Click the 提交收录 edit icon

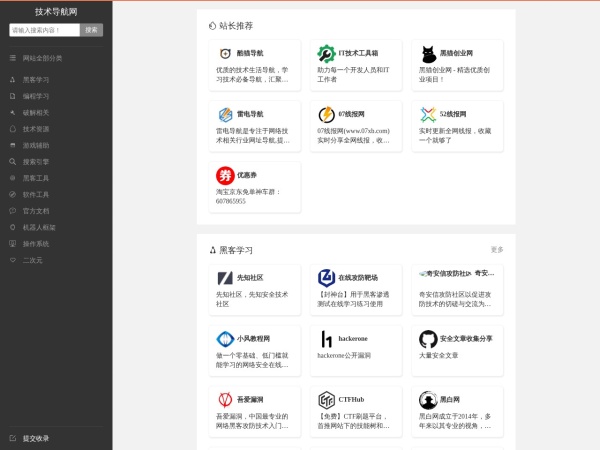pyautogui.click(x=13, y=438)
